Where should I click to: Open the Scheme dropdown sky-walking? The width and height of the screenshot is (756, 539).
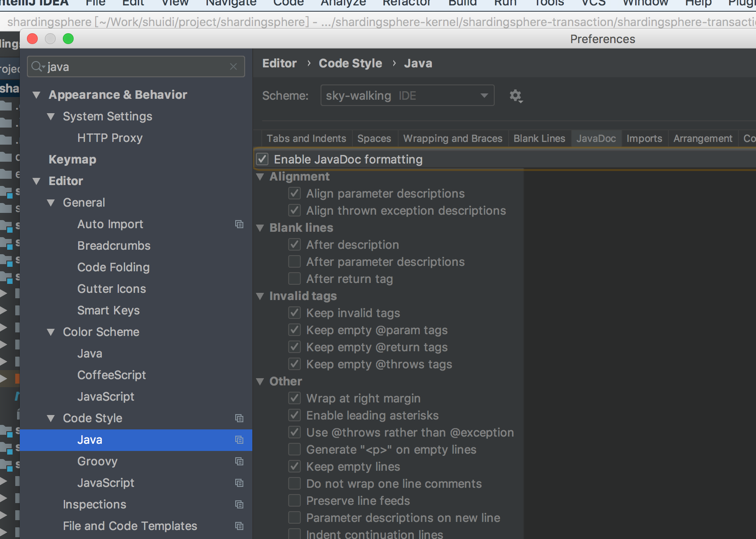click(x=407, y=95)
